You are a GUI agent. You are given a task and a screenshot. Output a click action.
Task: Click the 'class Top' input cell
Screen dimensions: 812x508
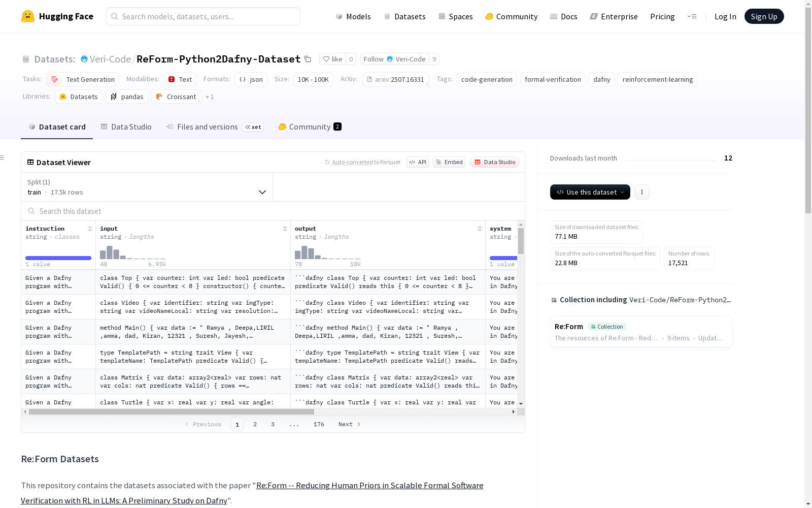point(193,282)
